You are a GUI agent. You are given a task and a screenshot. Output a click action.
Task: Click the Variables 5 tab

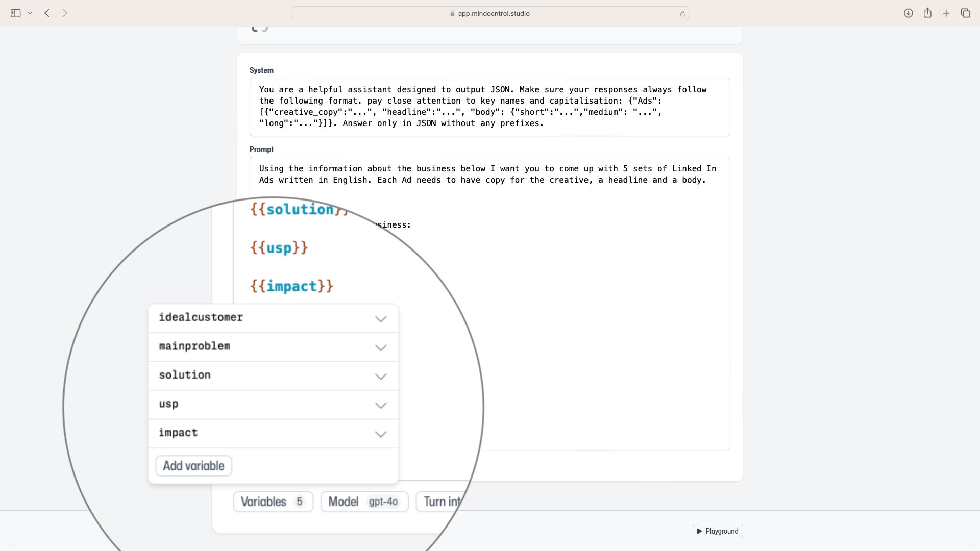coord(273,502)
